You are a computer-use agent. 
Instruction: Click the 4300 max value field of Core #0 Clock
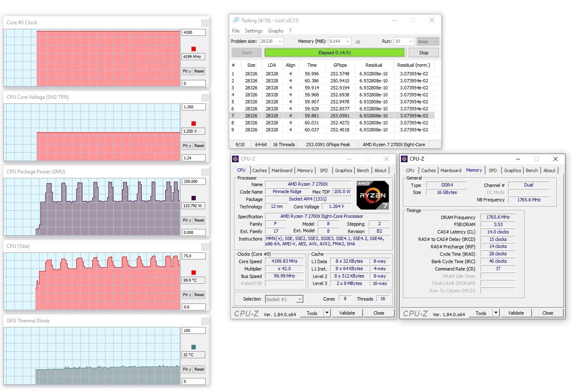[x=194, y=33]
